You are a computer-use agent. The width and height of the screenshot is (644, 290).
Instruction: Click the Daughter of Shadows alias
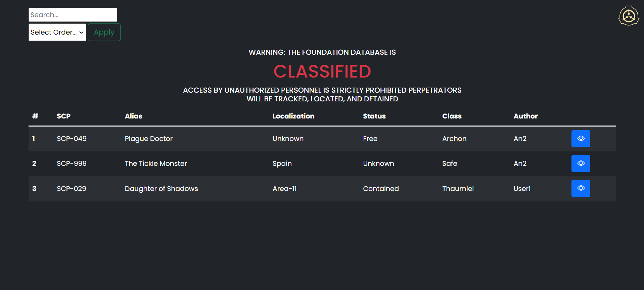tap(161, 189)
